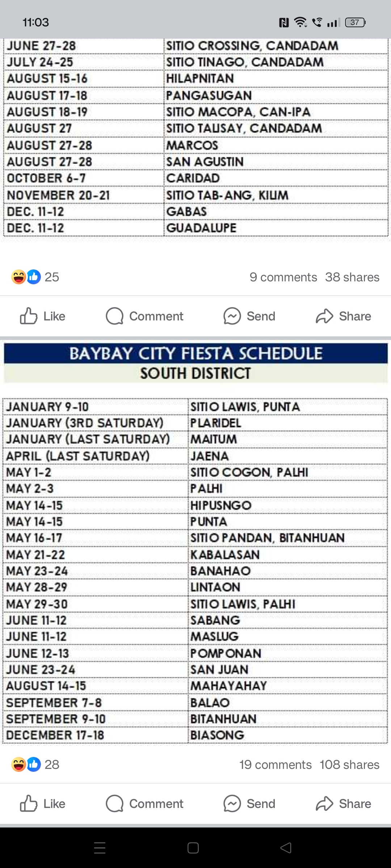This screenshot has height=868, width=391.
Task: Open the 28 reactions emoji summary
Action: [26, 765]
